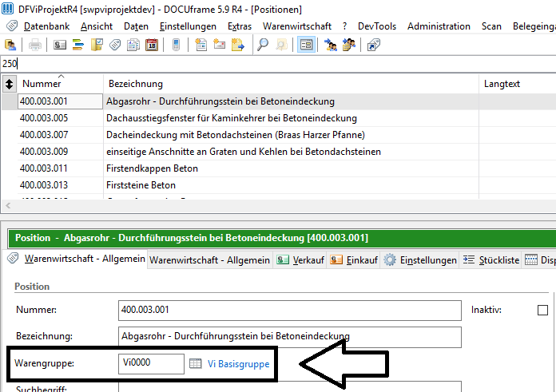The image size is (556, 392).
Task: Click the table icon beside Vi0000
Action: [x=196, y=363]
